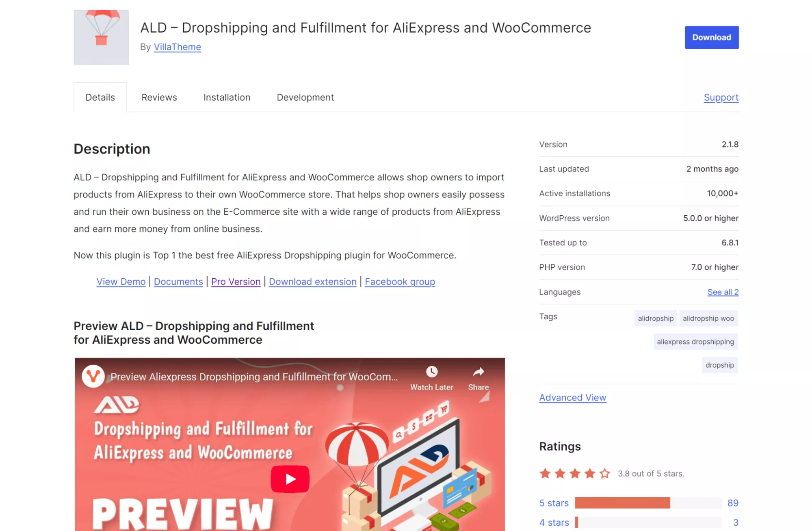This screenshot has width=812, height=531.
Task: Click See all 2 languages link
Action: [723, 292]
